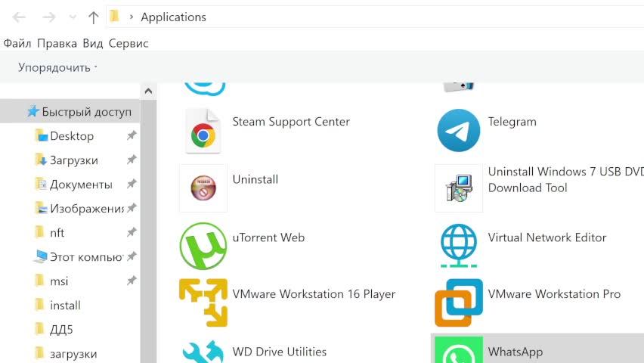Click the Steam Support Center label
The height and width of the screenshot is (363, 644).
point(291,122)
